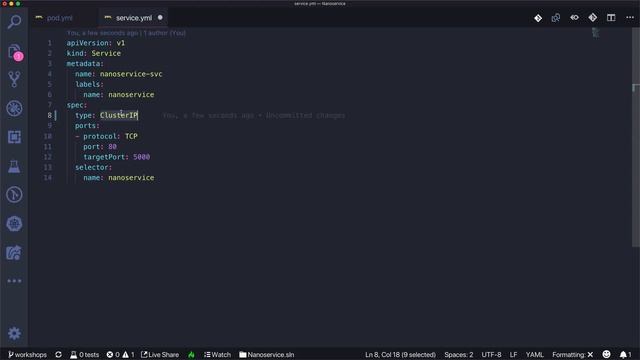This screenshot has width=640, height=360.
Task: Click nanoservice-svc name on line 4
Action: coord(131,74)
